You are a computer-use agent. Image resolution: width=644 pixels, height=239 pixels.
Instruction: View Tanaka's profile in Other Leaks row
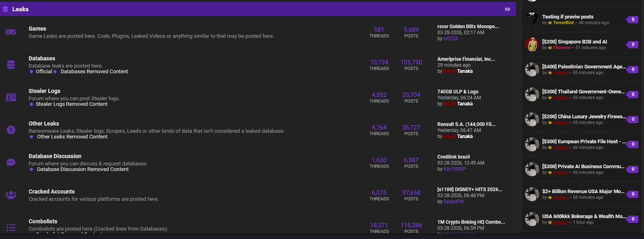click(x=465, y=136)
